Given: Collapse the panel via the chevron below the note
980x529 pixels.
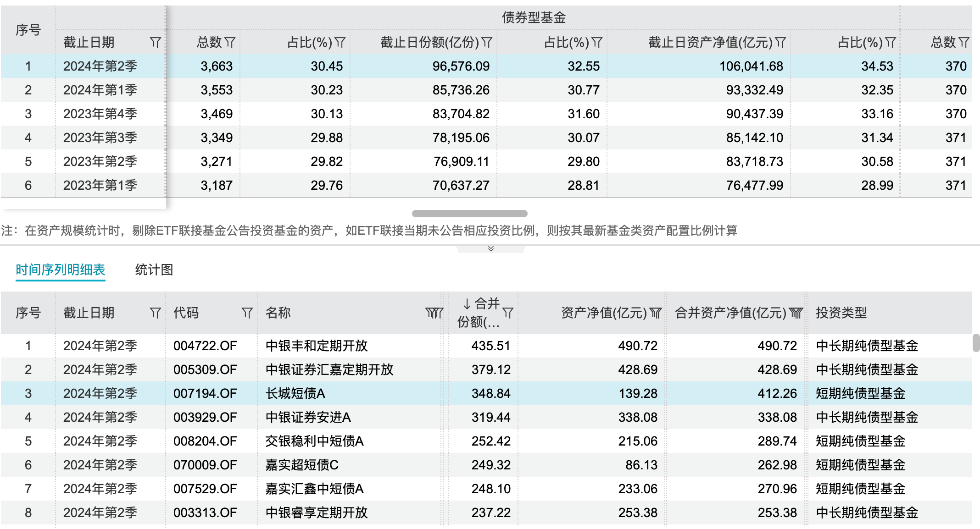Looking at the screenshot, I should click(490, 249).
